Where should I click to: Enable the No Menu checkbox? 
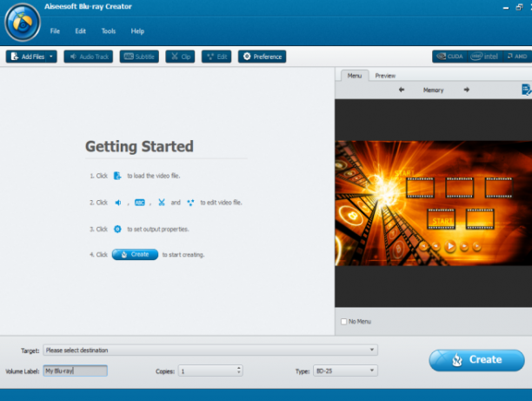[343, 322]
